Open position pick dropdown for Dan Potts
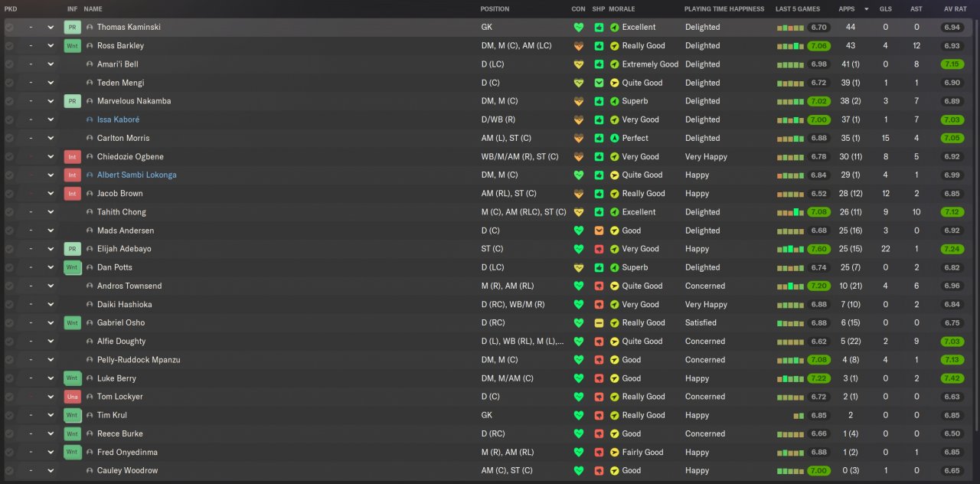 [x=51, y=267]
